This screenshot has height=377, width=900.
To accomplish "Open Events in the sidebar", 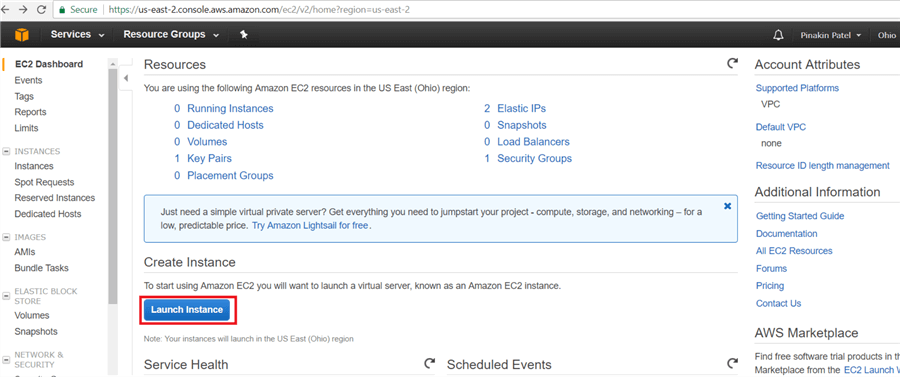I will click(28, 80).
